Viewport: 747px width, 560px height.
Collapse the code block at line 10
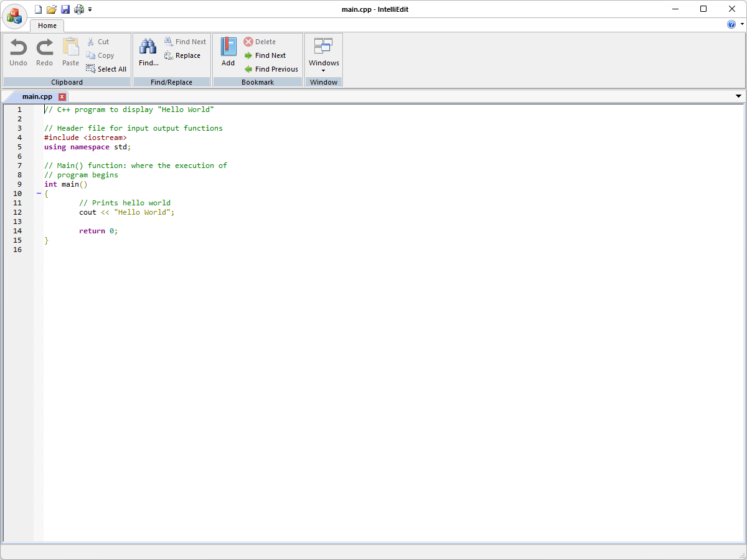click(x=39, y=194)
